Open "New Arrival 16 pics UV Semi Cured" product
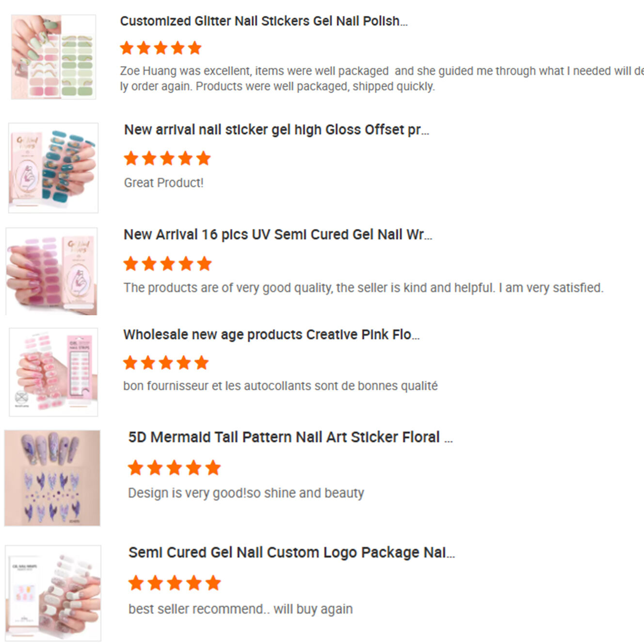644x644 pixels. point(277,235)
